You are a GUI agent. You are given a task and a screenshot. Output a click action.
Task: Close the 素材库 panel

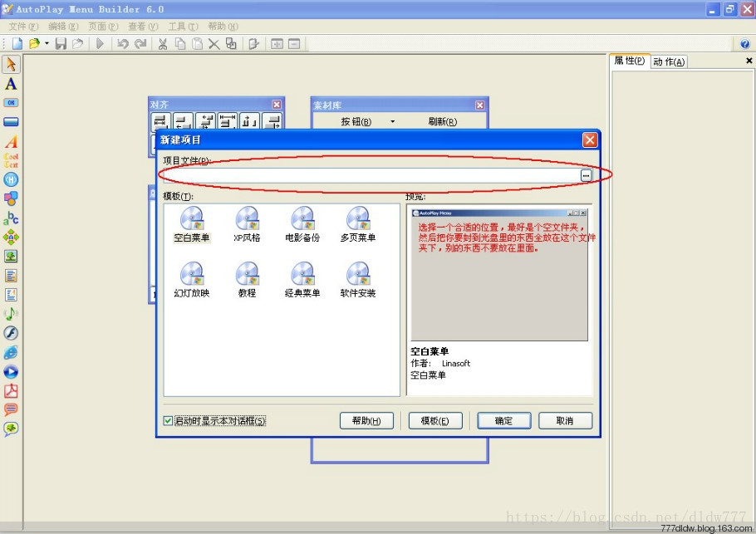click(x=479, y=105)
